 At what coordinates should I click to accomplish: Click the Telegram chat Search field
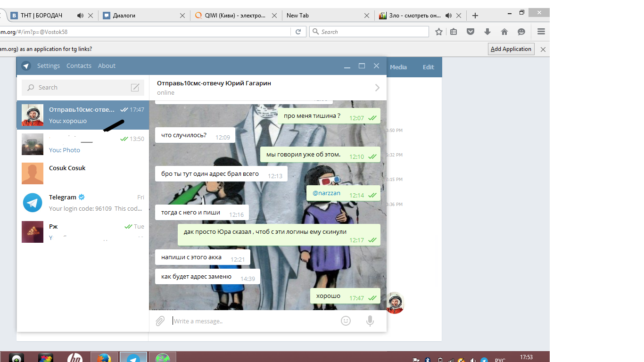pyautogui.click(x=83, y=88)
